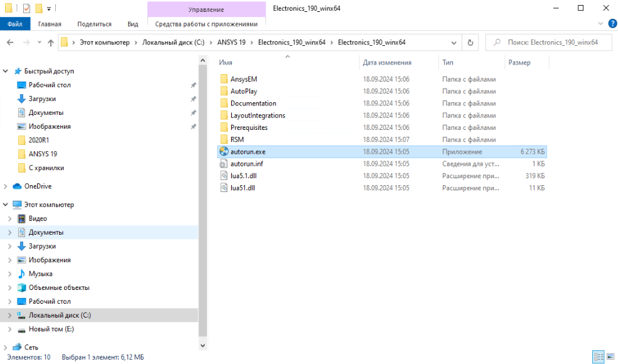Click the Документы pin icon

(x=193, y=113)
